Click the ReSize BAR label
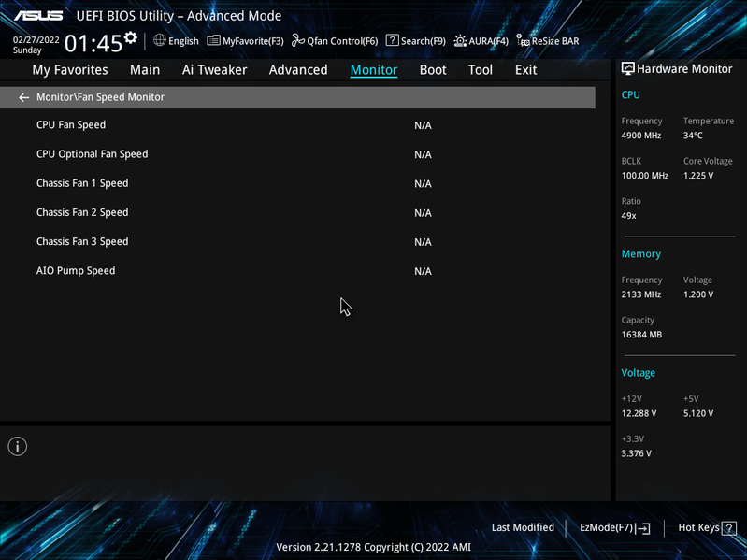Screen dimensions: 747x560 [x=555, y=41]
